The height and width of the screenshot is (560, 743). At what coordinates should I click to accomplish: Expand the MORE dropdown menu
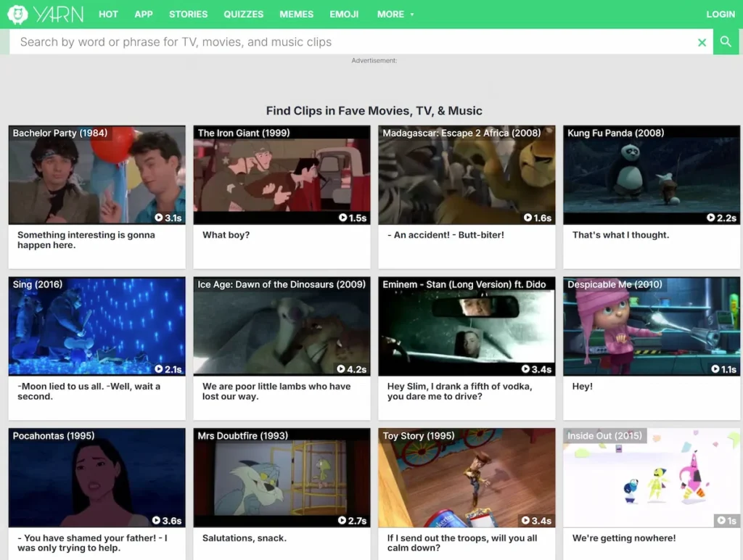point(395,15)
